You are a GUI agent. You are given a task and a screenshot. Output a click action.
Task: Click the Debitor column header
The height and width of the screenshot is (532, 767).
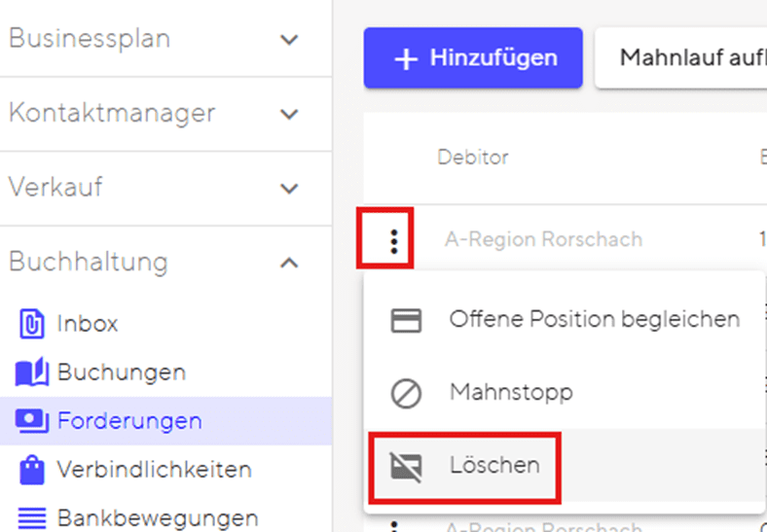pyautogui.click(x=473, y=158)
